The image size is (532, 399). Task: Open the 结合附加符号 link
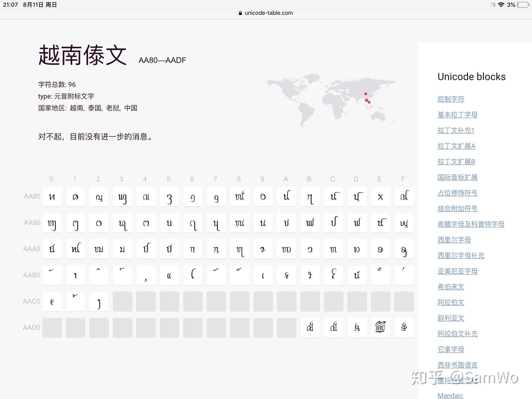[457, 208]
